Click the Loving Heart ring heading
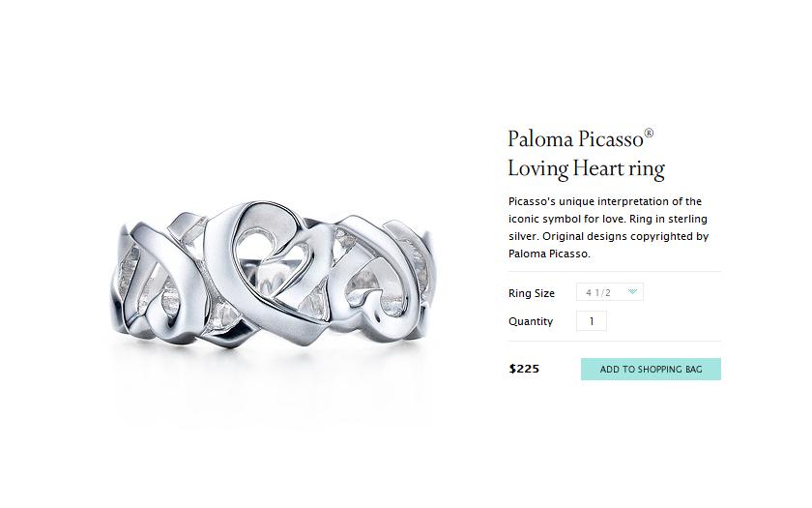 pos(586,169)
